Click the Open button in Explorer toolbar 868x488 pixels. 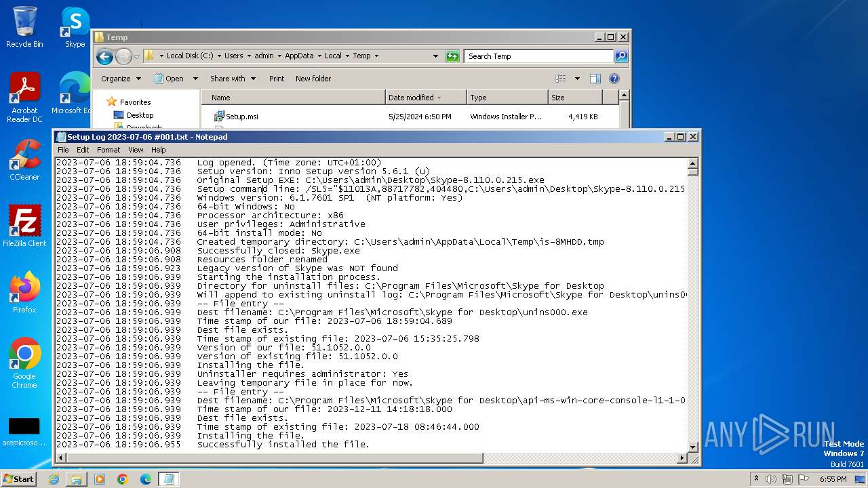[170, 79]
